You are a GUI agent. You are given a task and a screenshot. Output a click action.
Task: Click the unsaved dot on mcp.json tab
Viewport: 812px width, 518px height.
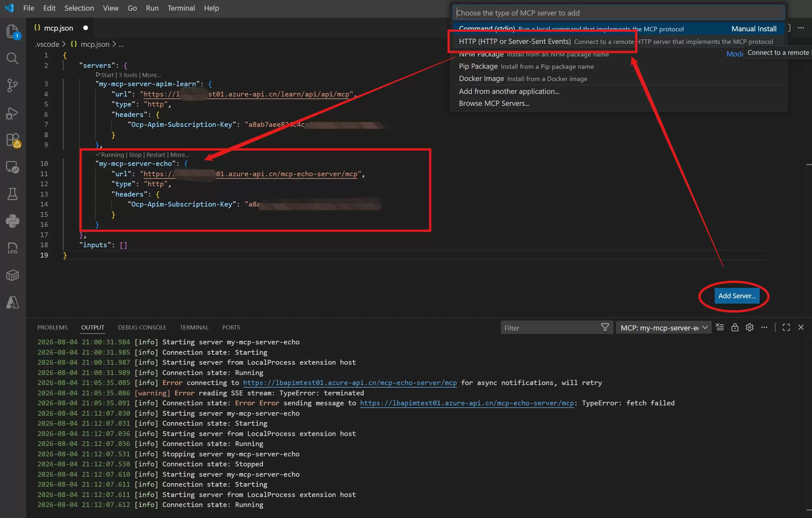(x=86, y=28)
